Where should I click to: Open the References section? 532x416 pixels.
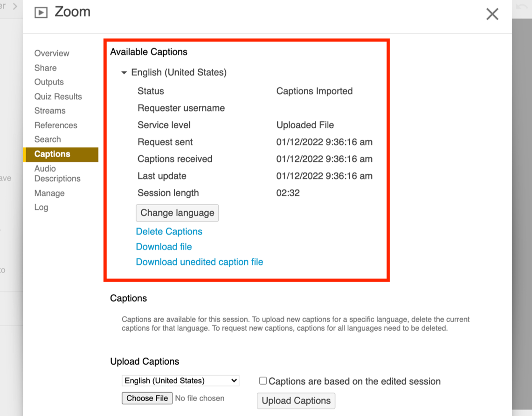[55, 125]
